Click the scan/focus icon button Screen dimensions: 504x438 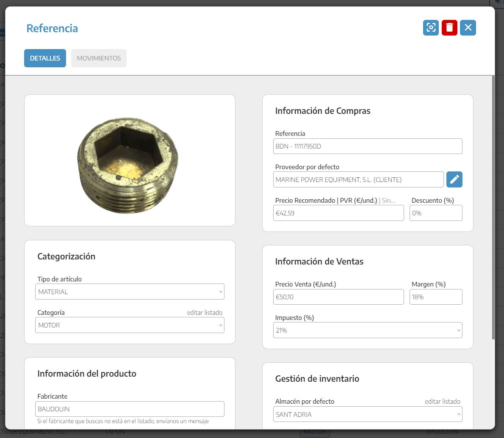point(431,28)
